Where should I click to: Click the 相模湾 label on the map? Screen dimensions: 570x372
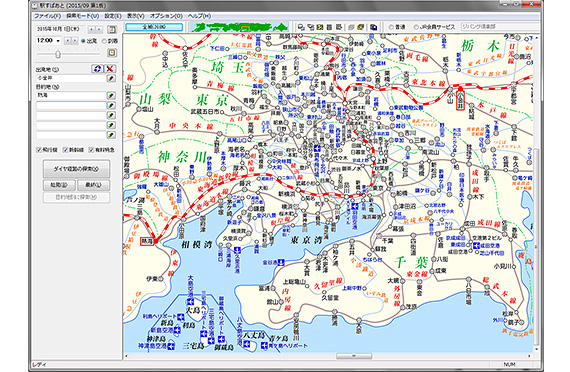197,244
